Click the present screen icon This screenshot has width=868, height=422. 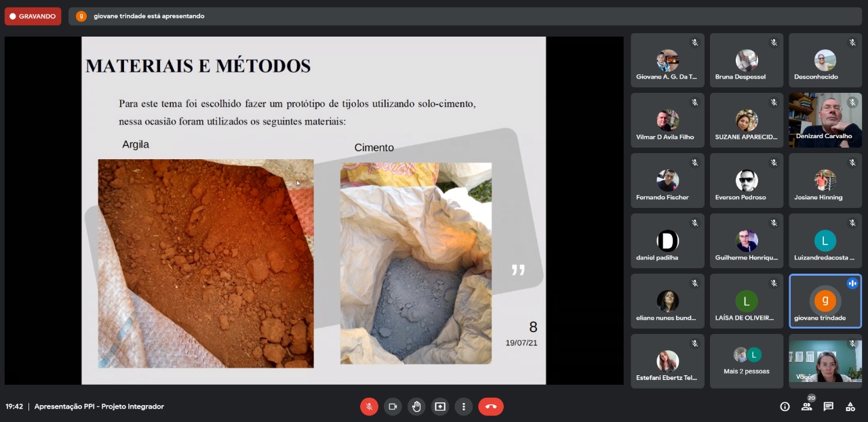[440, 406]
